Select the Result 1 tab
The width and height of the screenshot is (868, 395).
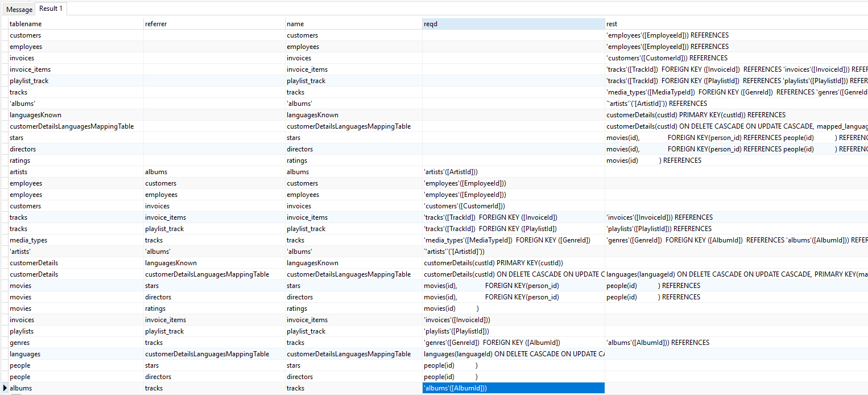pyautogui.click(x=51, y=9)
